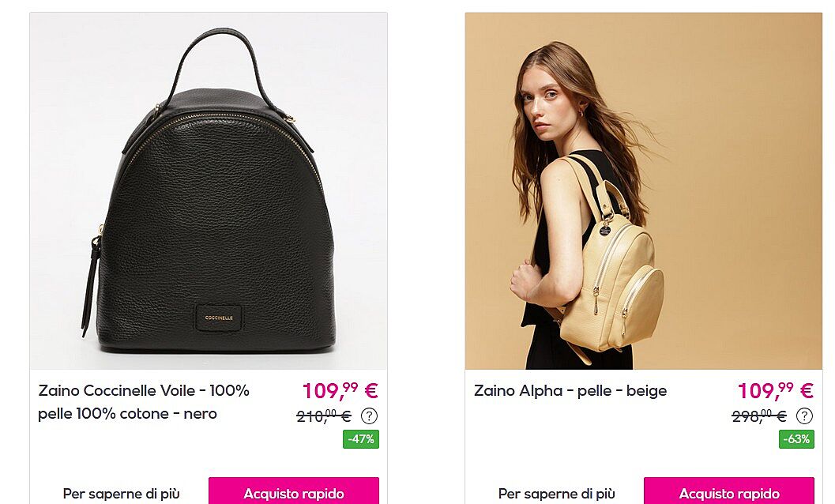Open price info icon beside 210,00 € price
The width and height of the screenshot is (835, 504).
(369, 416)
